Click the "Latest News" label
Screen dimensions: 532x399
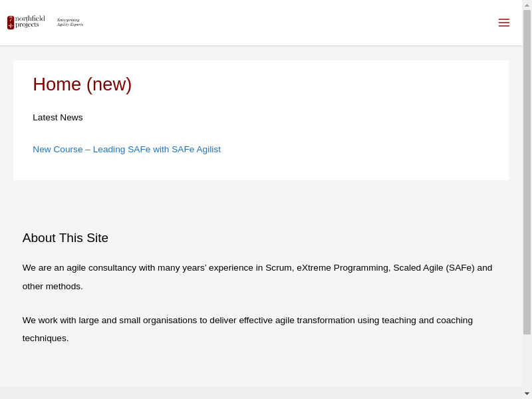pyautogui.click(x=58, y=118)
